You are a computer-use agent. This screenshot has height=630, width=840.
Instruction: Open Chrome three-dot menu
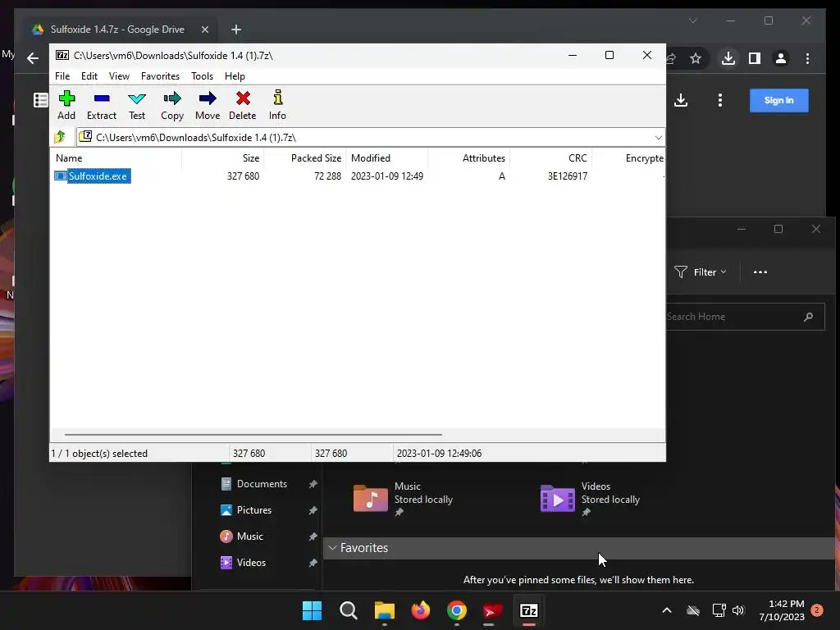pyautogui.click(x=807, y=58)
